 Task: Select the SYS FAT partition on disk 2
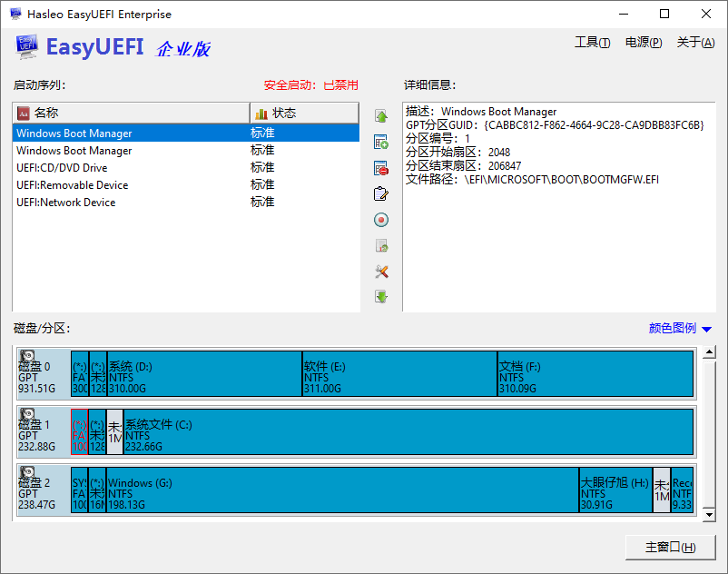coord(79,490)
